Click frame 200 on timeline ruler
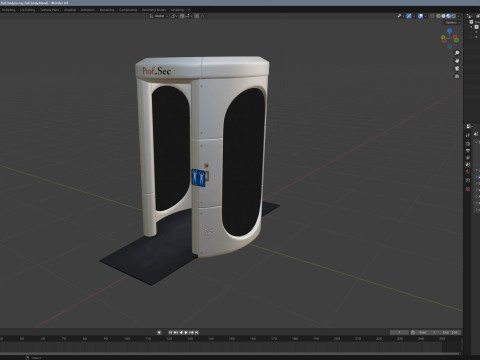This screenshot has width=480, height=360. [x=337, y=339]
